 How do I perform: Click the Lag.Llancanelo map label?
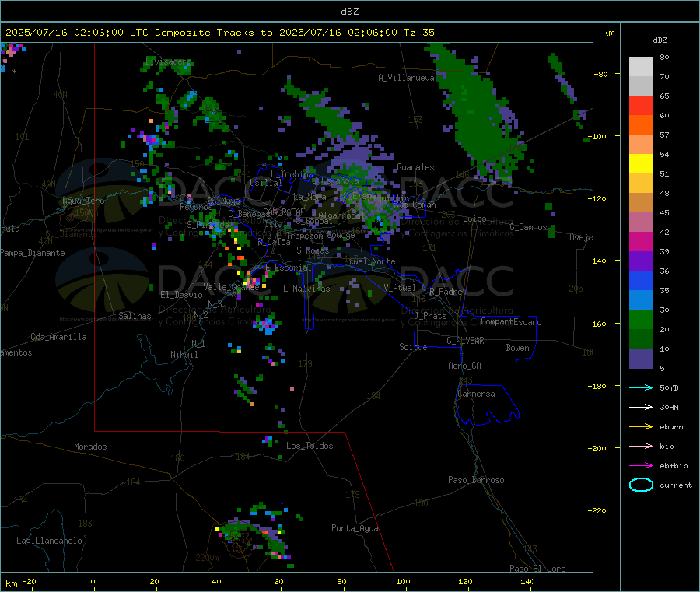(x=49, y=541)
